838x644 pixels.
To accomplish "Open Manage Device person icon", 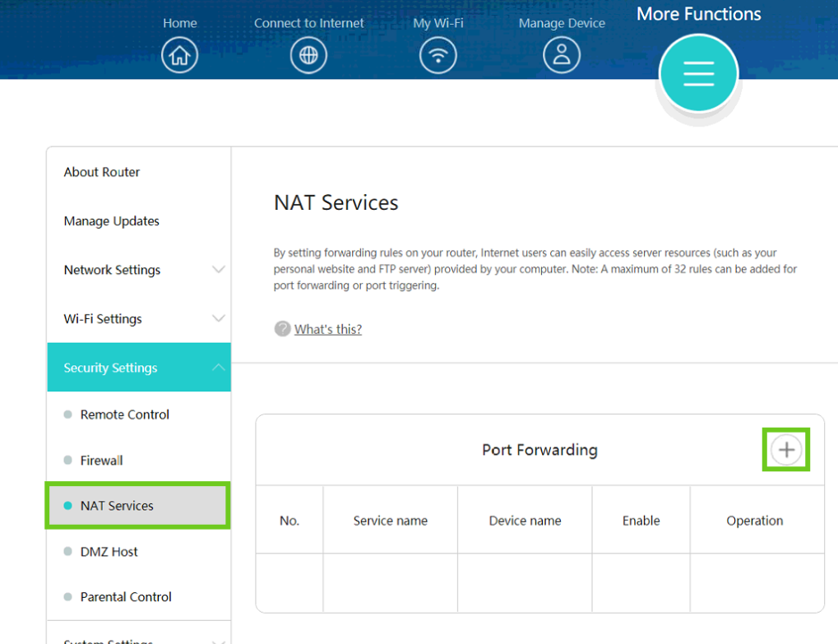I will click(x=562, y=55).
